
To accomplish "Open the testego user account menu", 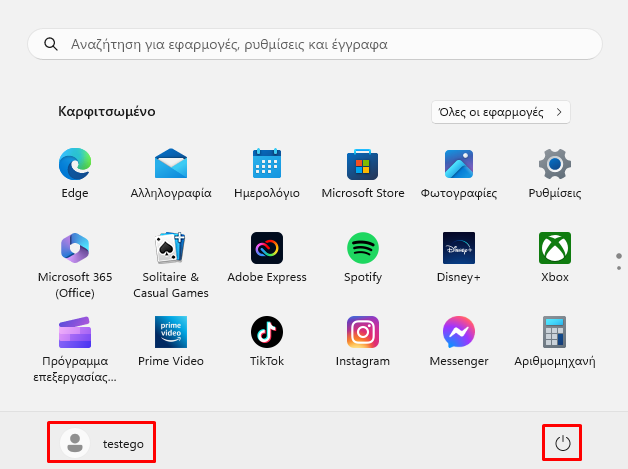I will [101, 443].
